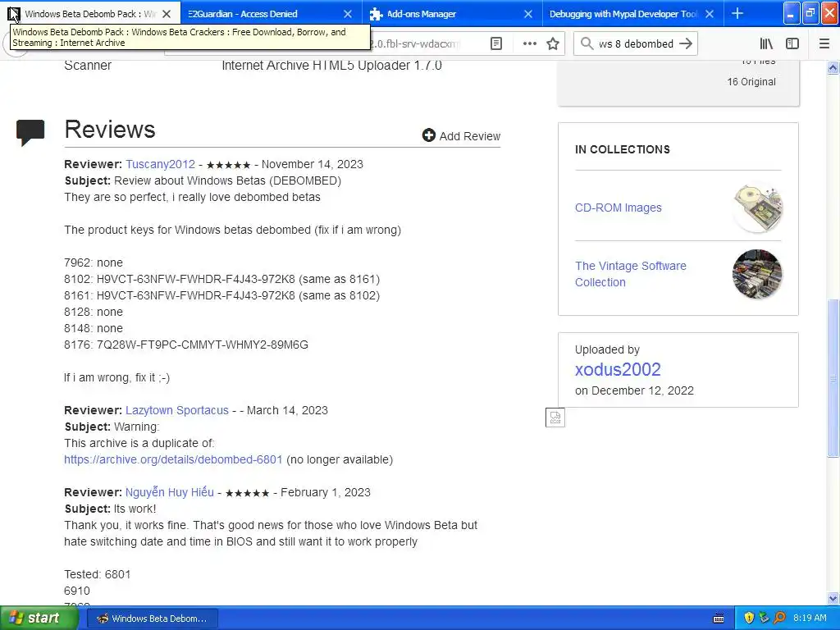The width and height of the screenshot is (840, 630).
Task: Click the Reviews speech bubble icon
Action: click(x=30, y=132)
